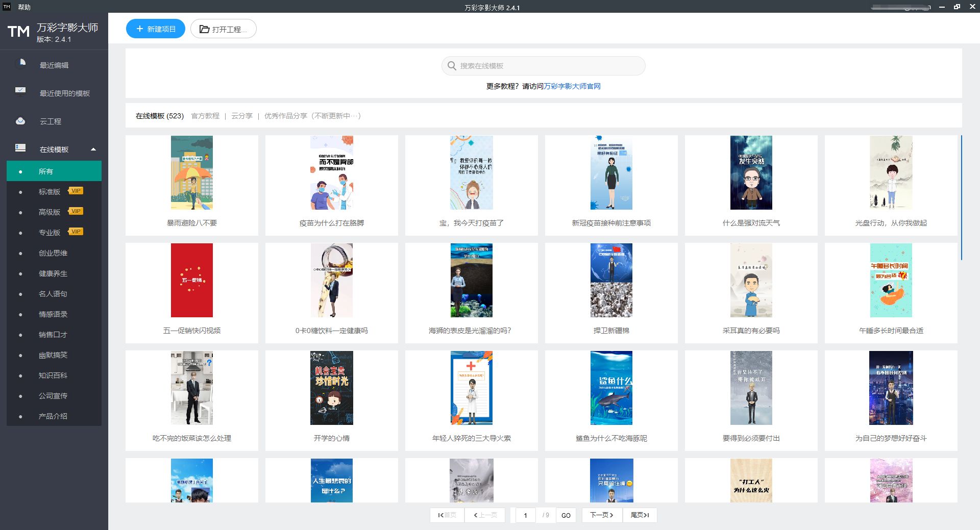
Task: Select the 专业版 template category
Action: (50, 233)
